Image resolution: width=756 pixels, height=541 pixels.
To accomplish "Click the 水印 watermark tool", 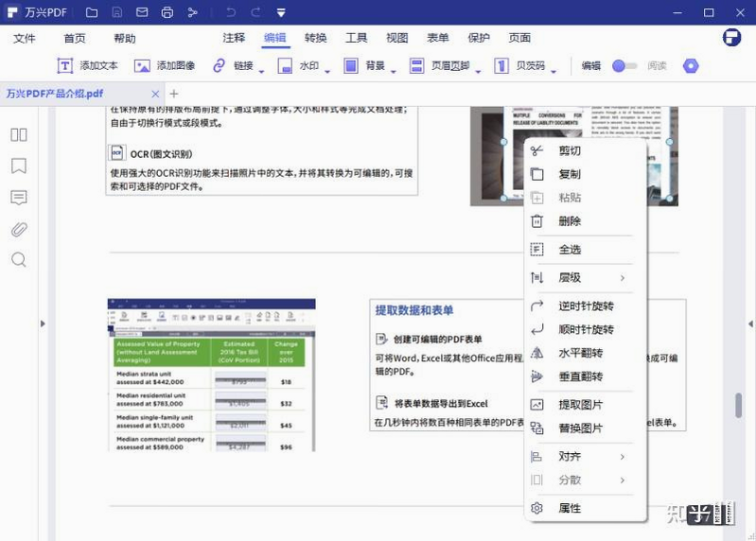I will [298, 65].
